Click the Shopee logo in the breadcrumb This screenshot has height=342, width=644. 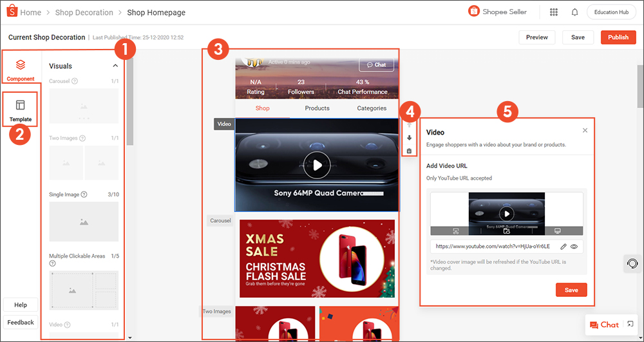click(x=12, y=11)
